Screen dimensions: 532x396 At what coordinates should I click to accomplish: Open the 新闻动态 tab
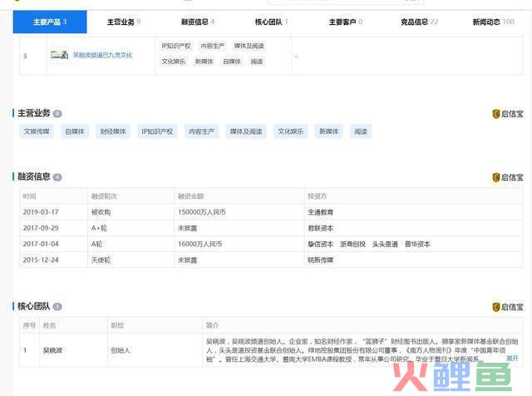(493, 22)
